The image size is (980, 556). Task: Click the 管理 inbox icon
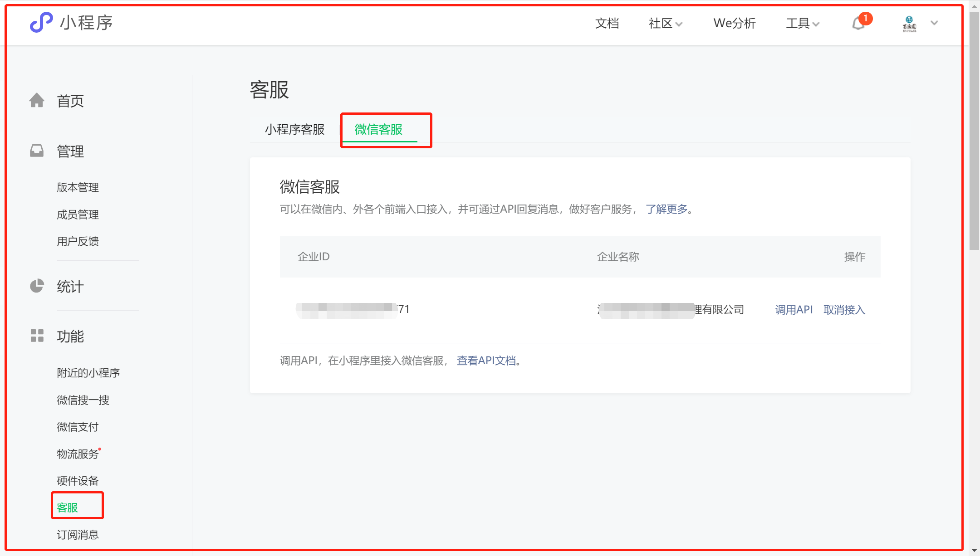click(37, 151)
